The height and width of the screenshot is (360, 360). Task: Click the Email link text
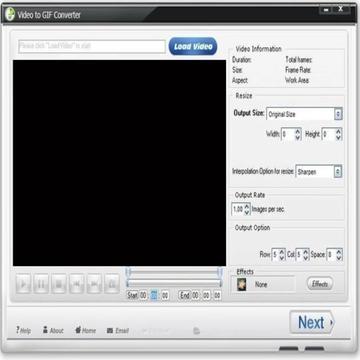click(x=122, y=331)
